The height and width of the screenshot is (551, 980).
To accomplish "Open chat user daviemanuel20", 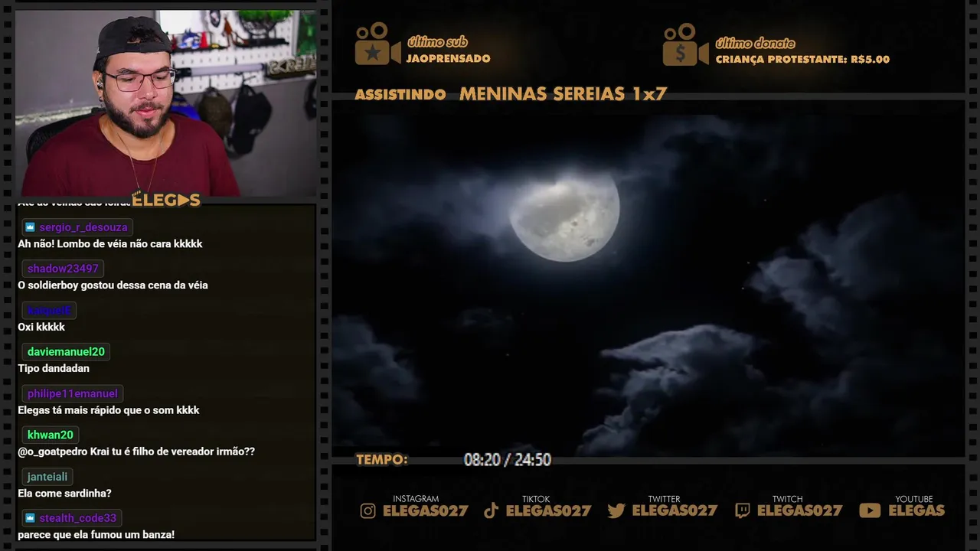I will click(66, 352).
